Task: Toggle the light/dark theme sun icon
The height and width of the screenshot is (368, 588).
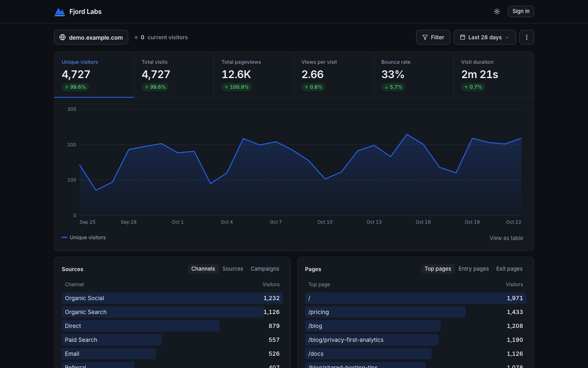Action: 497,11
